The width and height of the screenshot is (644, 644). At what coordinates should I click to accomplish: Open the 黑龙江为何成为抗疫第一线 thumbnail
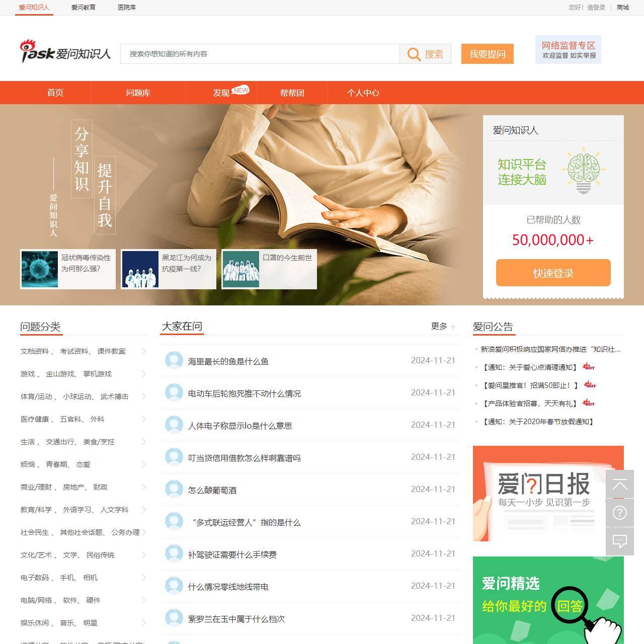(169, 269)
